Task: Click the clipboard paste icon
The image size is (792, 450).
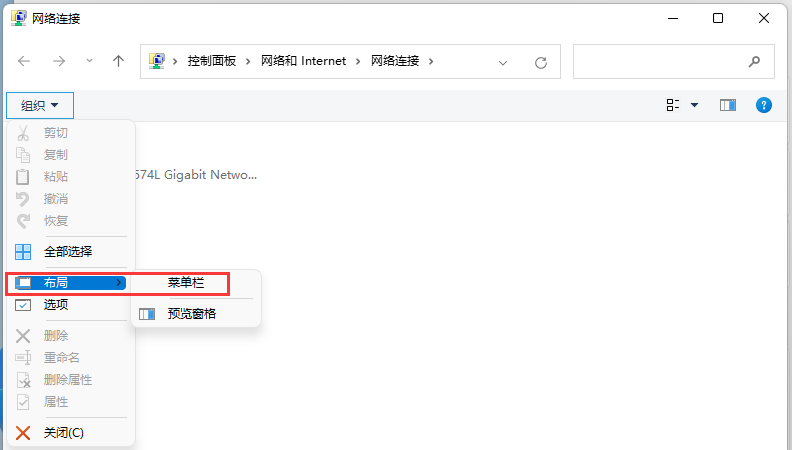Action: (x=23, y=176)
